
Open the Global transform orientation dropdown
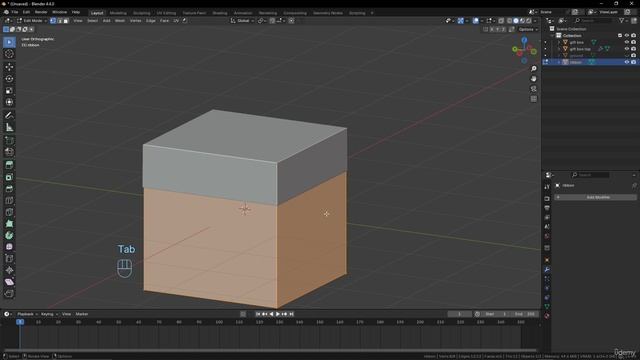pyautogui.click(x=242, y=20)
